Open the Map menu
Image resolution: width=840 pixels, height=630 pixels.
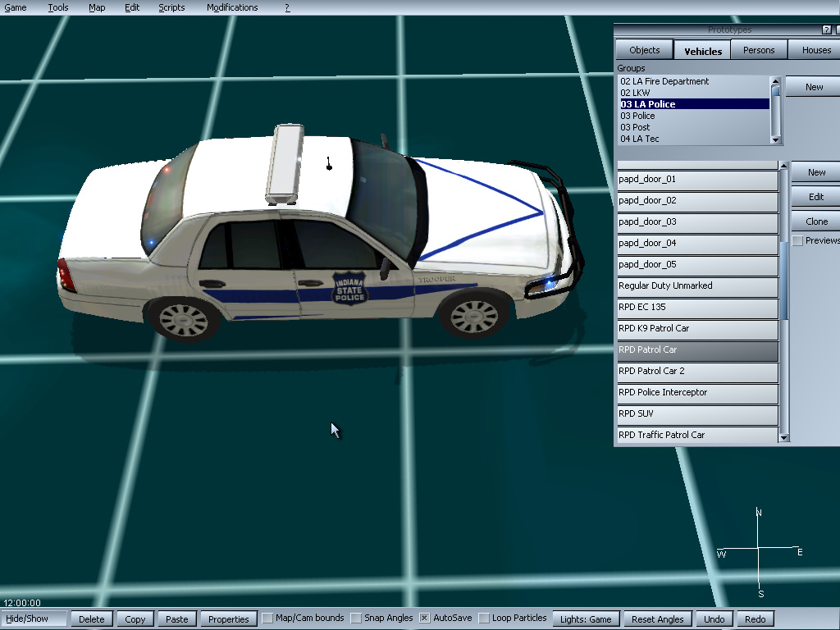pos(97,7)
